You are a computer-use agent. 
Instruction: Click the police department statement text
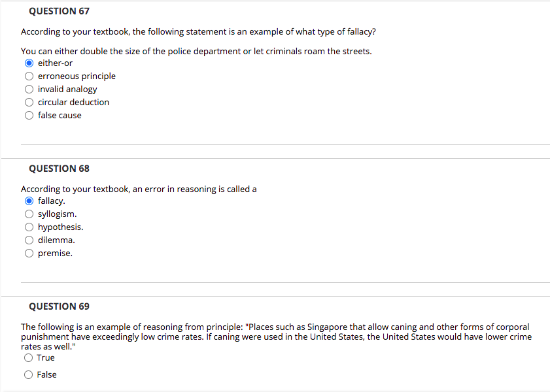coord(196,51)
